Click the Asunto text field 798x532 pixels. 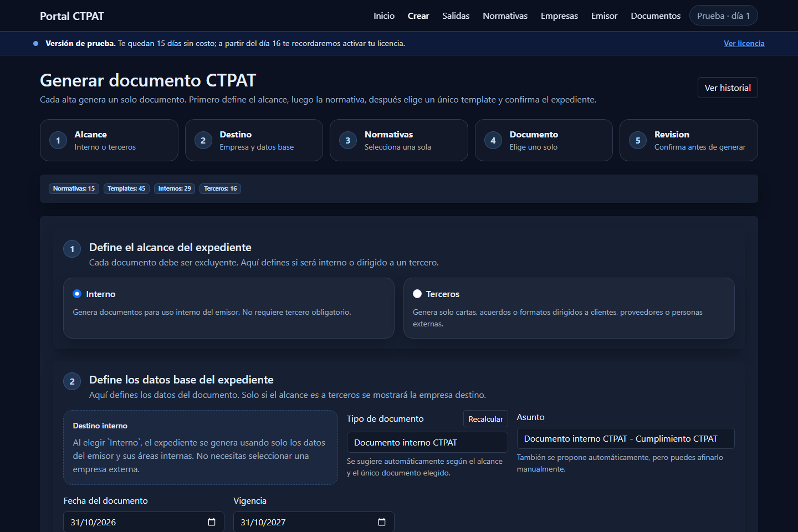coord(626,438)
